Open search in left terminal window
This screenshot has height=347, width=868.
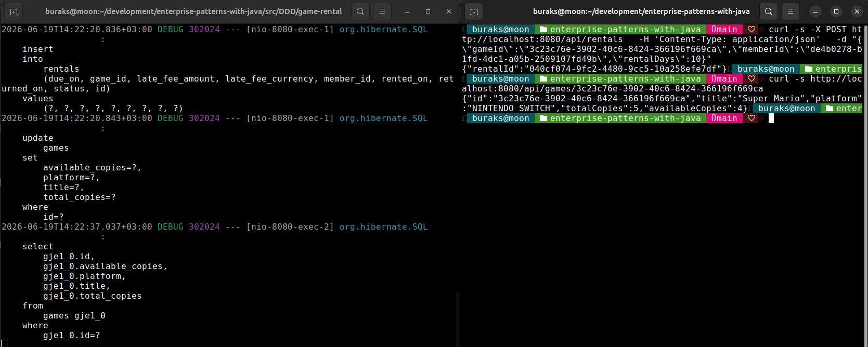tap(360, 11)
